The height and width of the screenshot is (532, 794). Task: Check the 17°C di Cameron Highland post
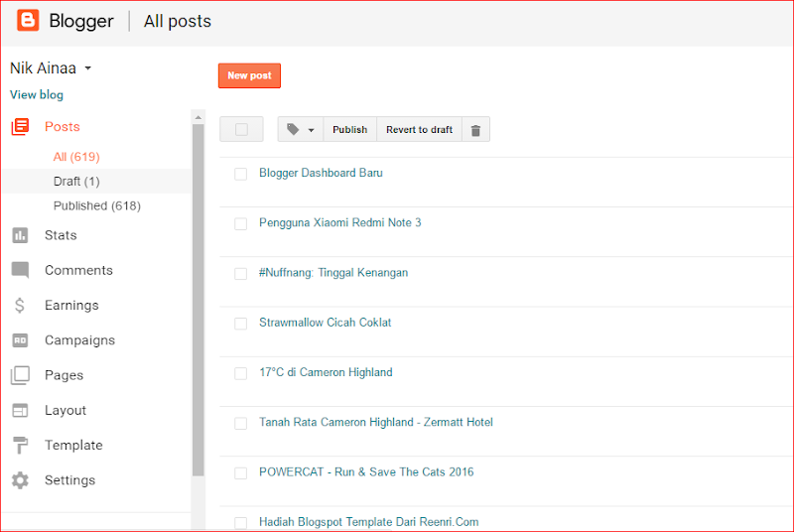pos(240,373)
